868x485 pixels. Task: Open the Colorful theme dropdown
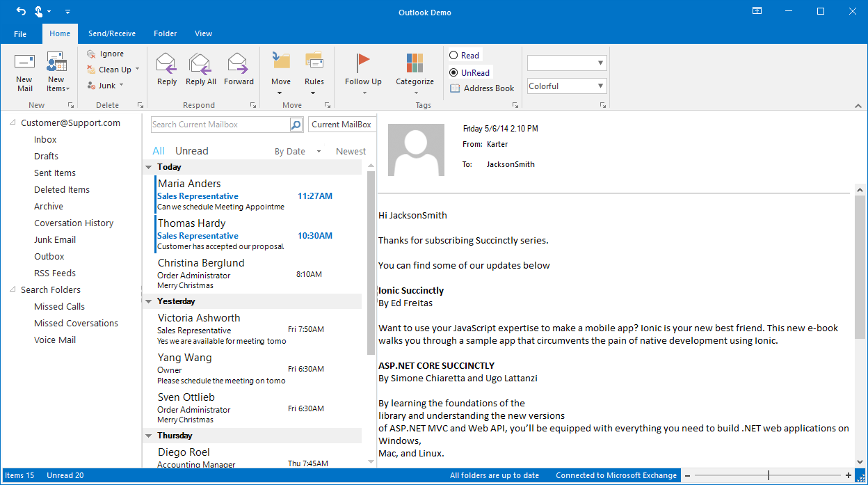tap(566, 86)
